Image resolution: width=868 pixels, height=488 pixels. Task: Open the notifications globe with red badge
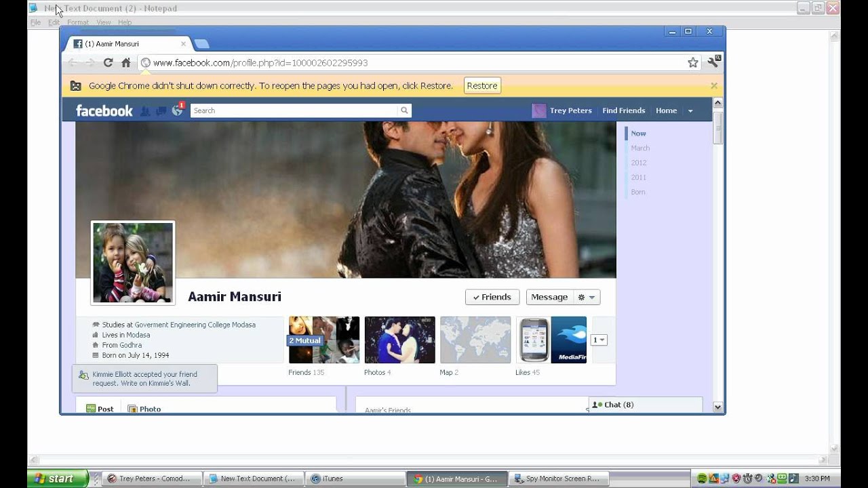(178, 110)
